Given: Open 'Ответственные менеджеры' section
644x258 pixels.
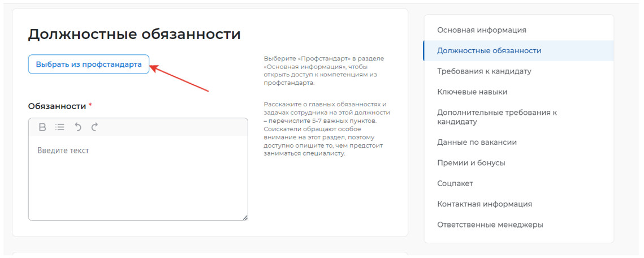Looking at the screenshot, I should [490, 225].
